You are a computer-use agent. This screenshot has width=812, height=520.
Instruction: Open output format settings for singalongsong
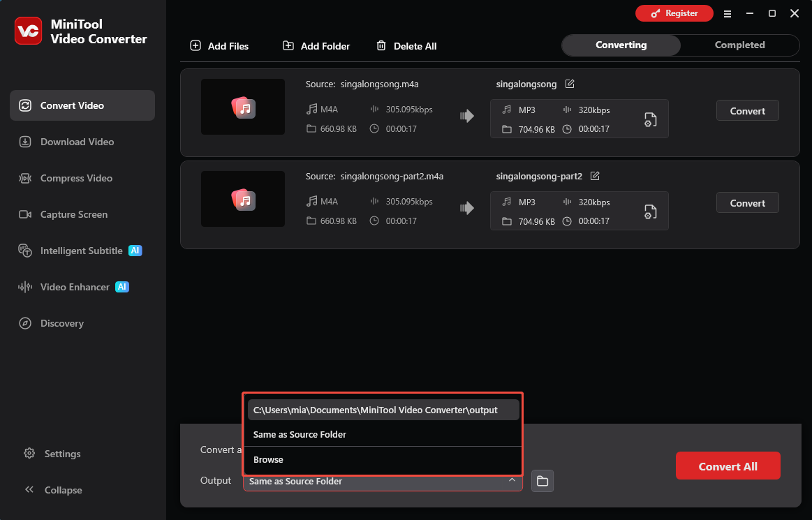pos(651,119)
